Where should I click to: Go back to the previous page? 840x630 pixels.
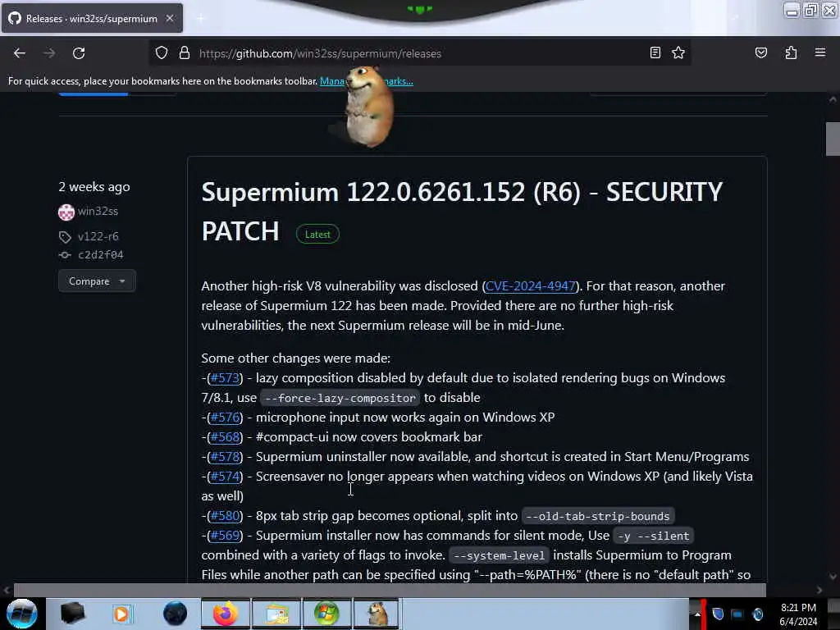point(20,53)
